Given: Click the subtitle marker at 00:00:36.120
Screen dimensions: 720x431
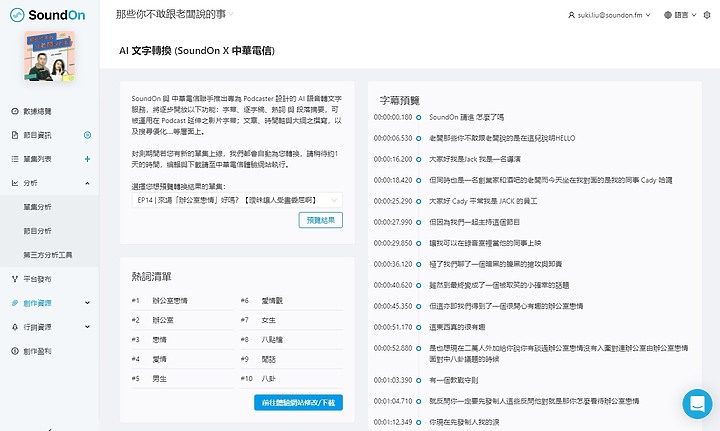Looking at the screenshot, I should point(418,264).
